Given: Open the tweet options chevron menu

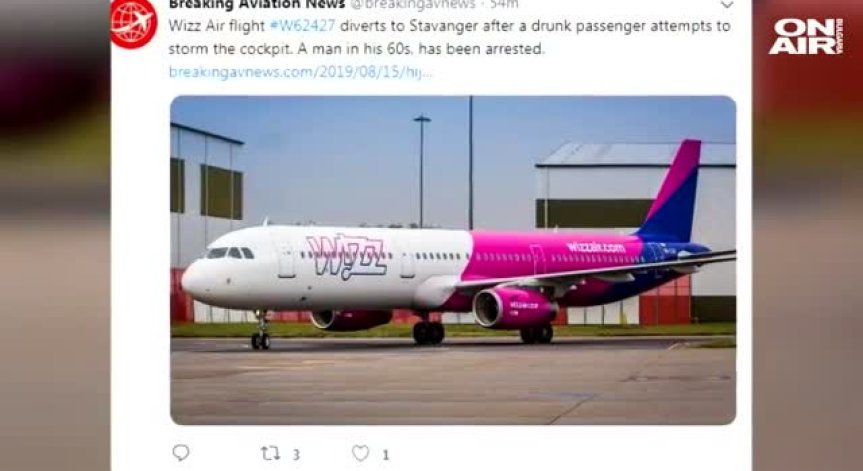Looking at the screenshot, I should (x=727, y=4).
